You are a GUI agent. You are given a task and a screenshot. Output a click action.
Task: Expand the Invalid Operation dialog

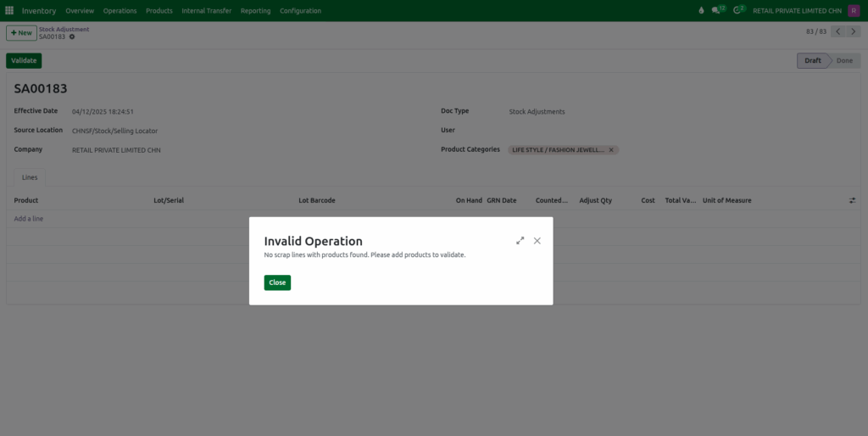click(x=520, y=240)
